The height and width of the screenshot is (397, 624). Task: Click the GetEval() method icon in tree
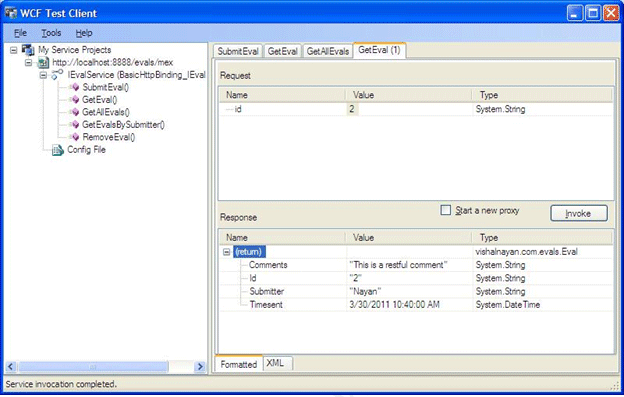(75, 99)
